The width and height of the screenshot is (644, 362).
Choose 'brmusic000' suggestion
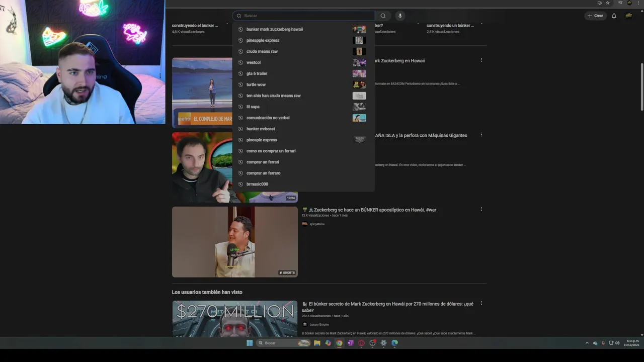point(304,184)
